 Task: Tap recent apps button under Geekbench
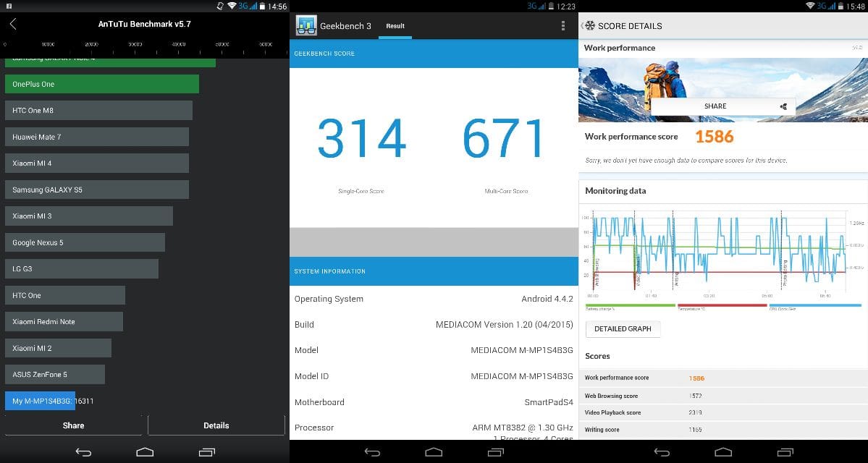point(495,452)
